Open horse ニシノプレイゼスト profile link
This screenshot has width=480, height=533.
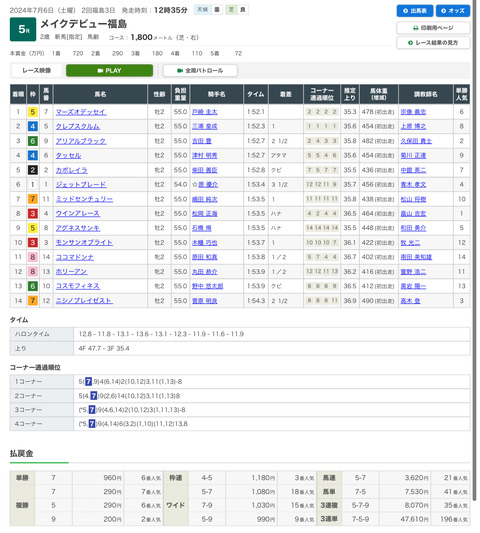tap(84, 301)
